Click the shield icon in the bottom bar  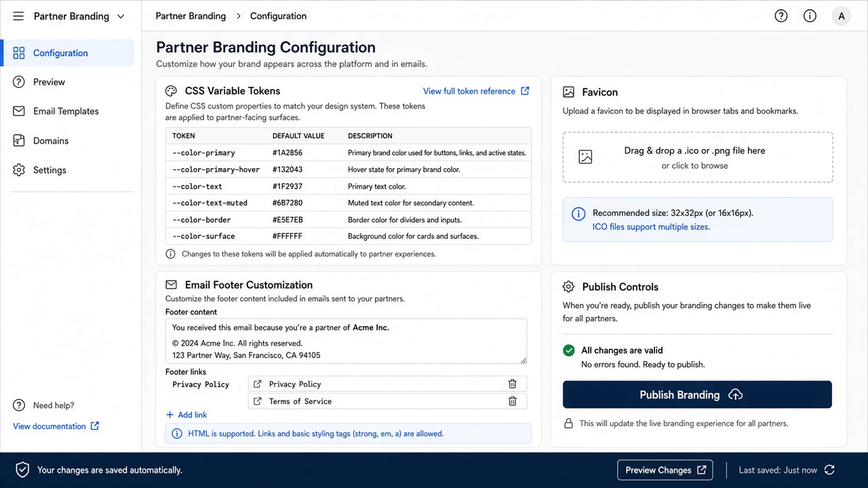pos(22,470)
